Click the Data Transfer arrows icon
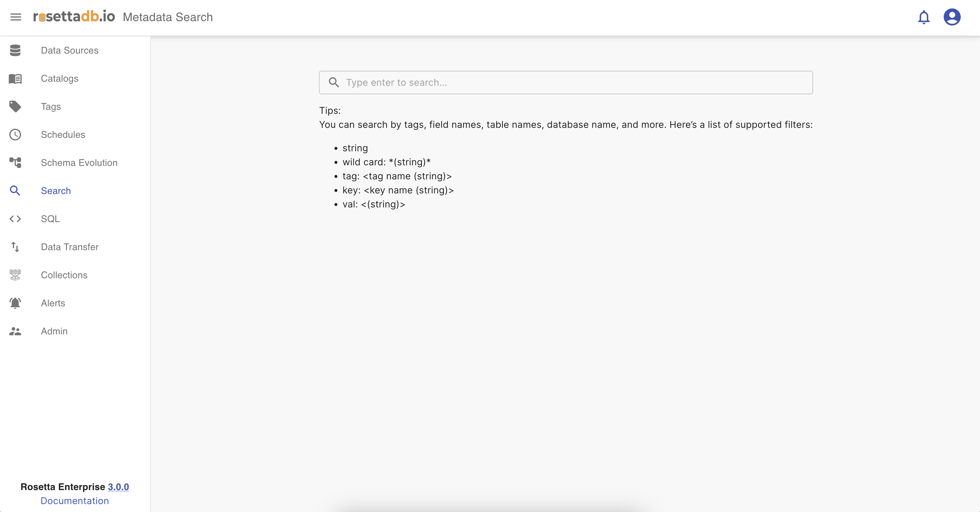This screenshot has height=512, width=980. coord(15,247)
